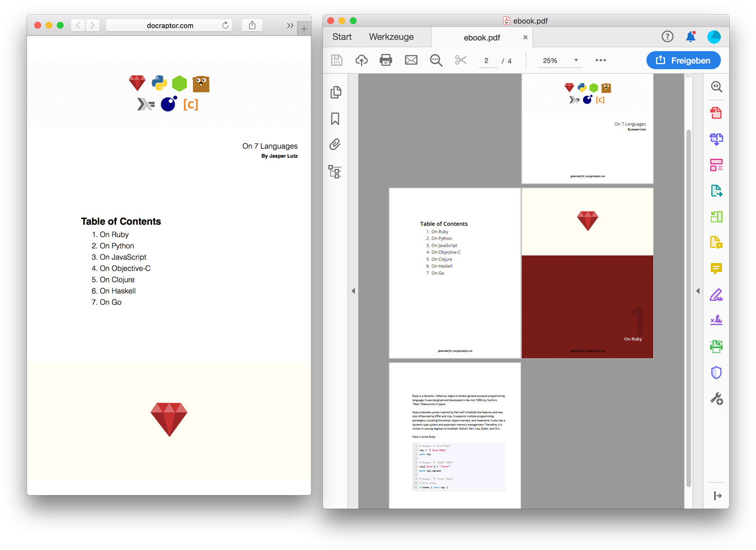Screen dimensions: 756x550
Task: Click the Safari docraptor.com address bar
Action: click(x=170, y=25)
